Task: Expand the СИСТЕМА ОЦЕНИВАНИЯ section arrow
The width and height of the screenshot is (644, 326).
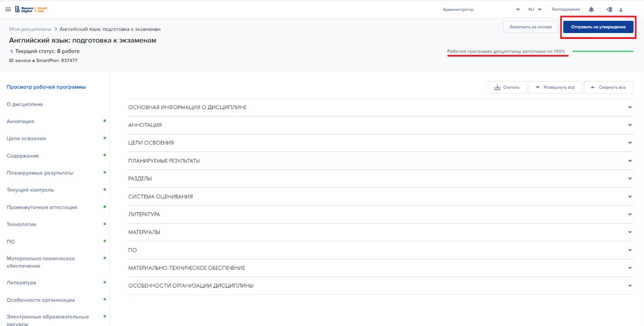Action: [x=630, y=197]
